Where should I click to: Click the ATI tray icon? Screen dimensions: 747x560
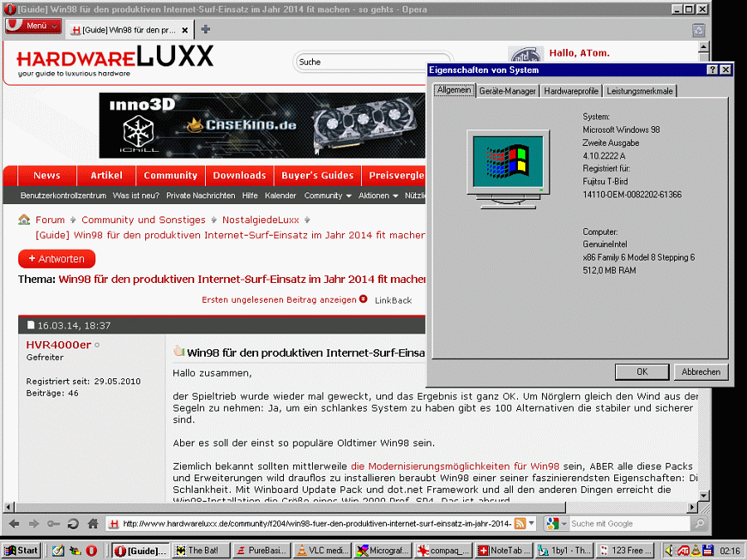pos(683,551)
